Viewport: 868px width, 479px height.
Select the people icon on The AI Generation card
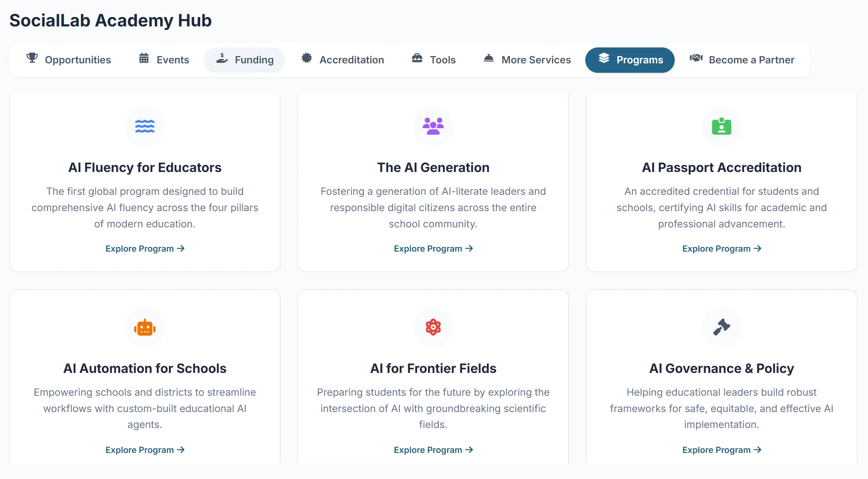[433, 126]
